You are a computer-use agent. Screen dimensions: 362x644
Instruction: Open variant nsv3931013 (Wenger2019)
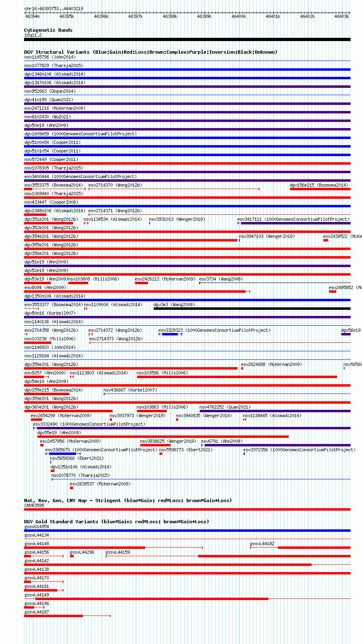[x=177, y=219]
